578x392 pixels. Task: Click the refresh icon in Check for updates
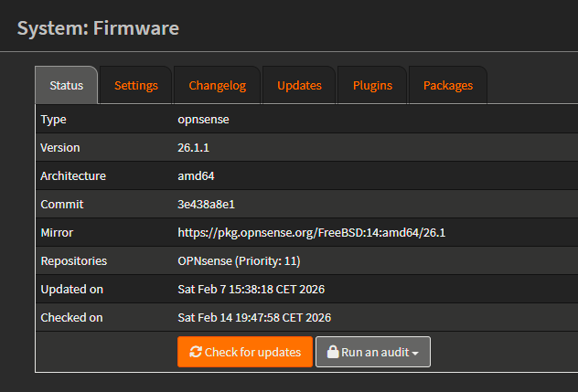coord(196,352)
